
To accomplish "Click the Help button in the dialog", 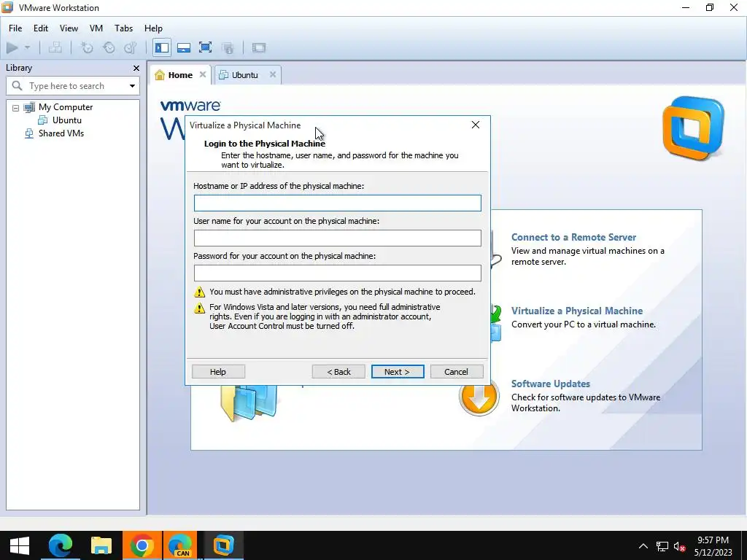I will coord(218,371).
